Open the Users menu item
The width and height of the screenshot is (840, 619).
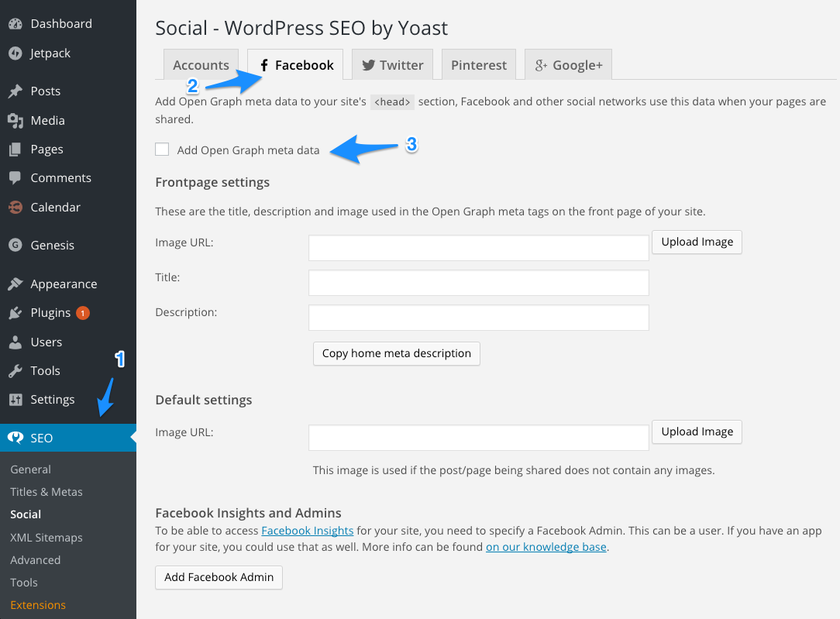click(x=46, y=342)
